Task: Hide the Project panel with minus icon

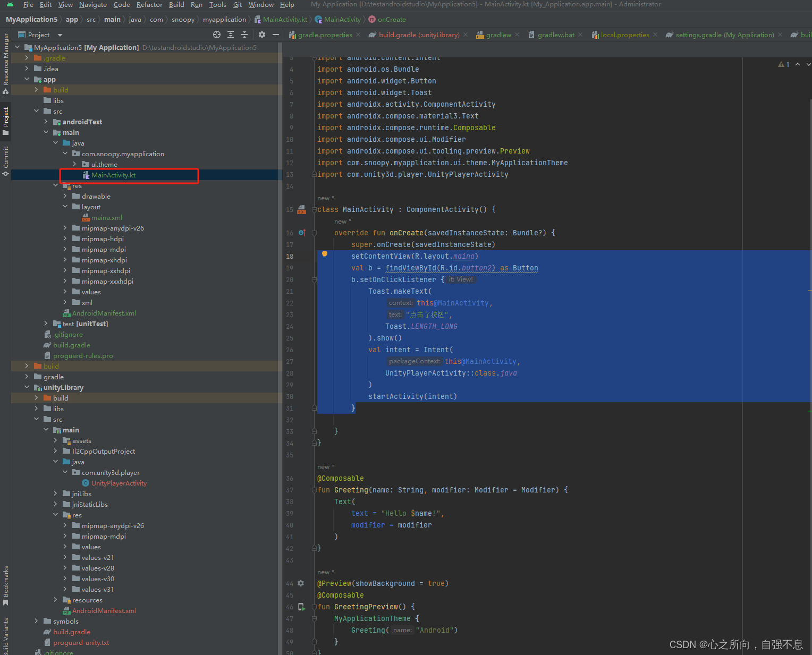Action: click(x=276, y=35)
